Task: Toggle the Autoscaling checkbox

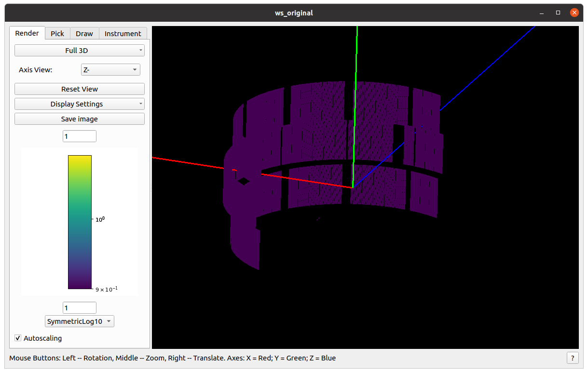Action: click(x=18, y=338)
